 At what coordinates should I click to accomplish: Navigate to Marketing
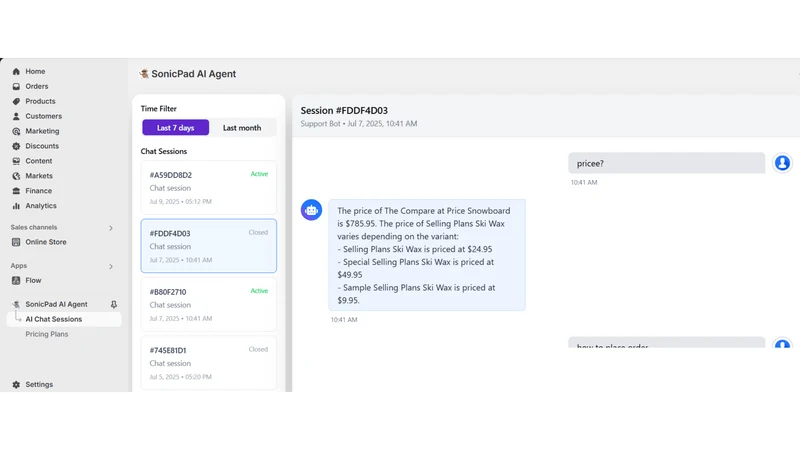[42, 131]
